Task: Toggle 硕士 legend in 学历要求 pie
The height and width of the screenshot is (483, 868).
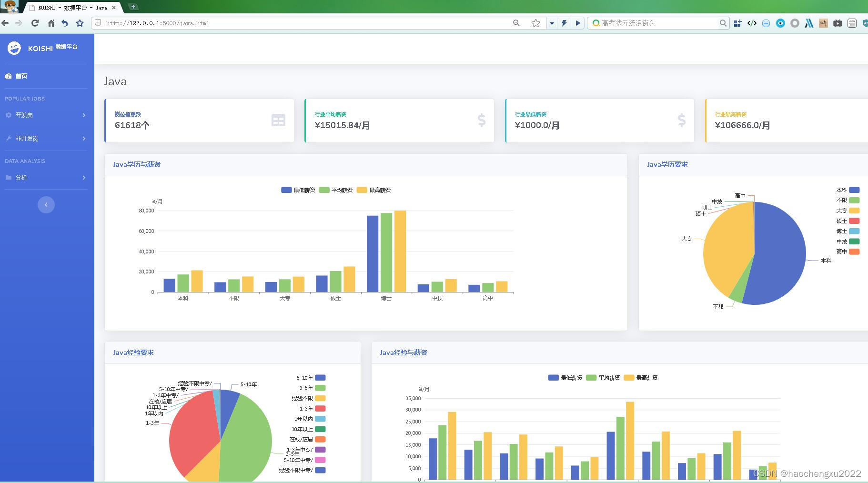Action: [x=848, y=221]
